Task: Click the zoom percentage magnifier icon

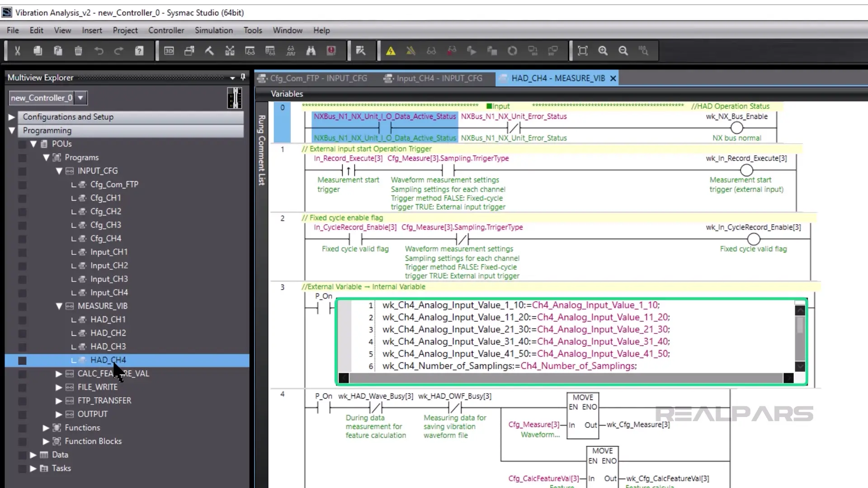Action: (643, 51)
